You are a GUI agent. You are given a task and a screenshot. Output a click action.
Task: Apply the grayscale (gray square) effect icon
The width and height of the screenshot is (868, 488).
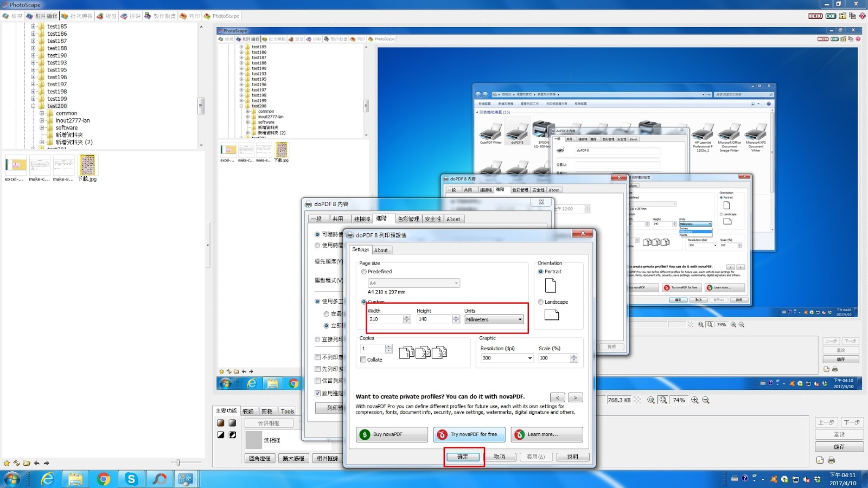click(x=232, y=423)
